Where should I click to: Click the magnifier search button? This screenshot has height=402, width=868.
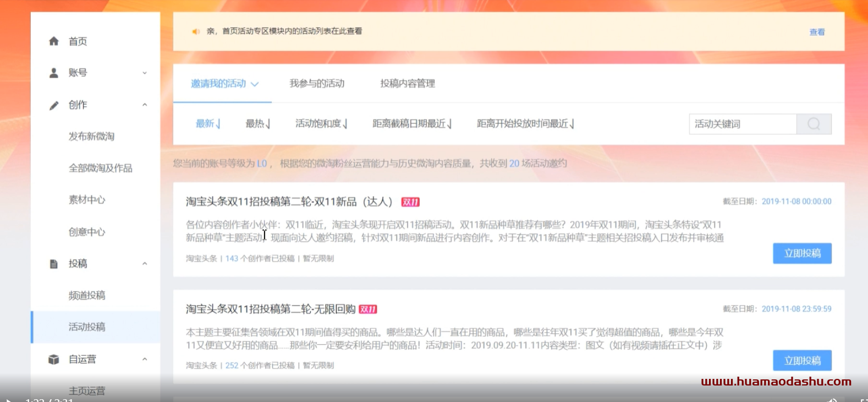pos(814,124)
